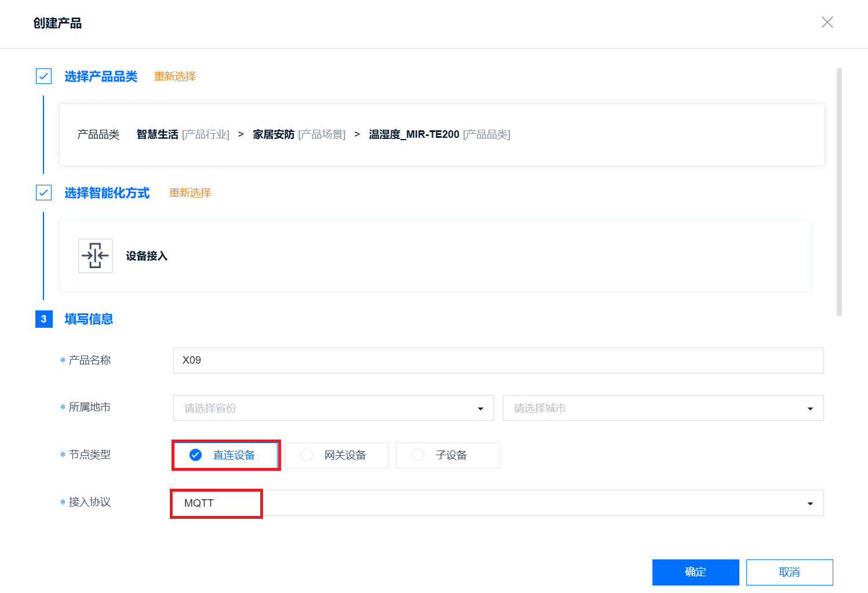Click 重新选择 next to 选择智能化方式
Screen dimensions: 868x593
[190, 193]
